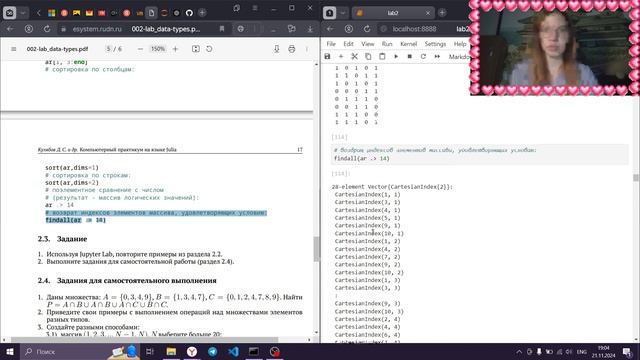Show hidden system tray icons
640x360 pixels.
tap(519, 351)
